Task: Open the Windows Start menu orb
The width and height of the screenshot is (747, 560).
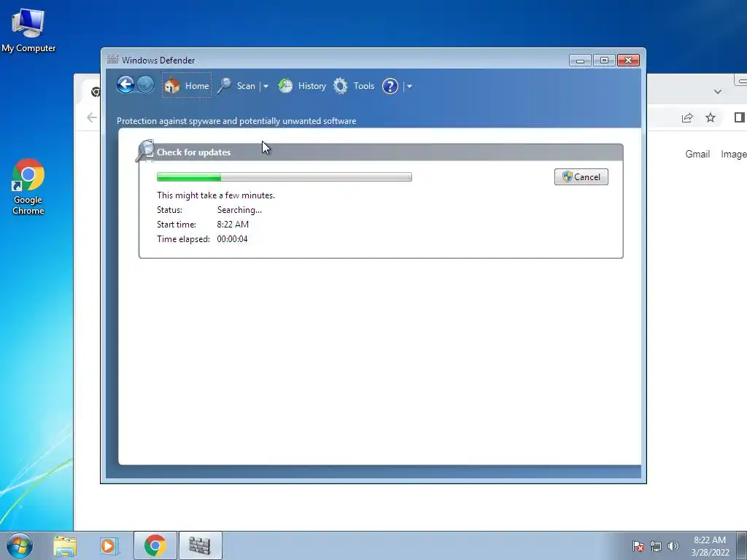Action: tap(20, 545)
